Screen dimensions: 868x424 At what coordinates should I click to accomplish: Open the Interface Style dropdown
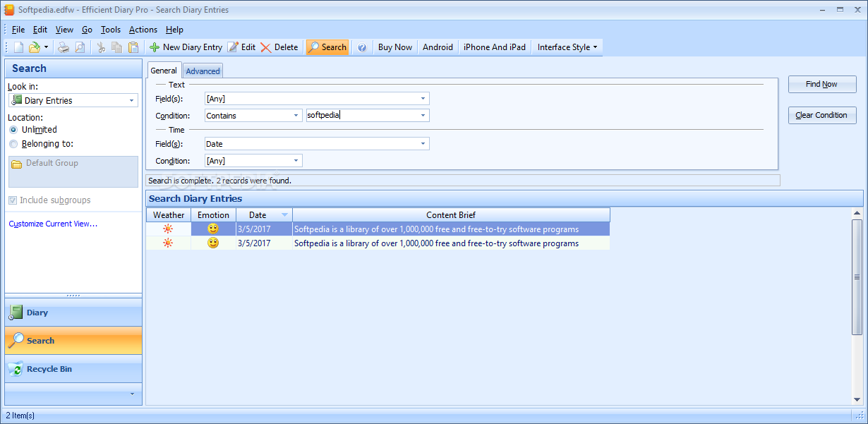(x=567, y=47)
